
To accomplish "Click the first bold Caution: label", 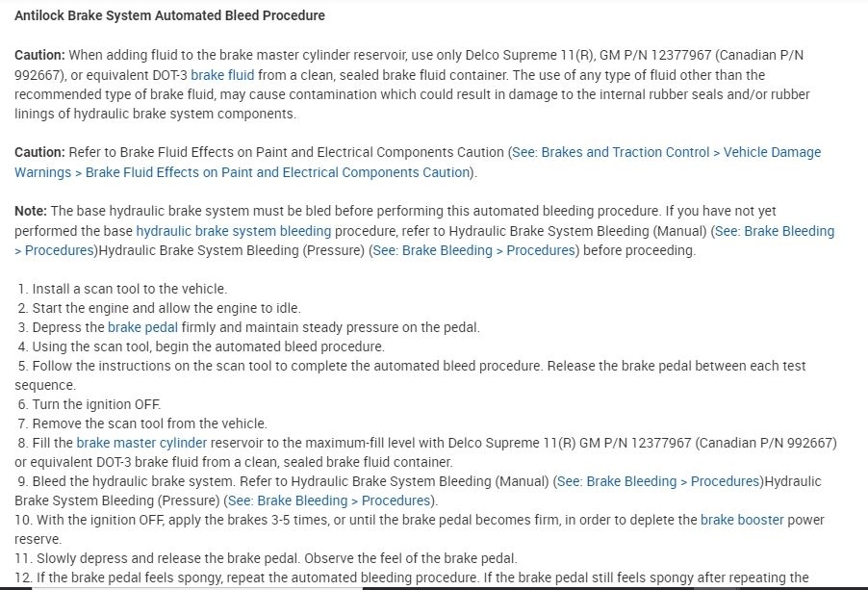I will pyautogui.click(x=39, y=56).
